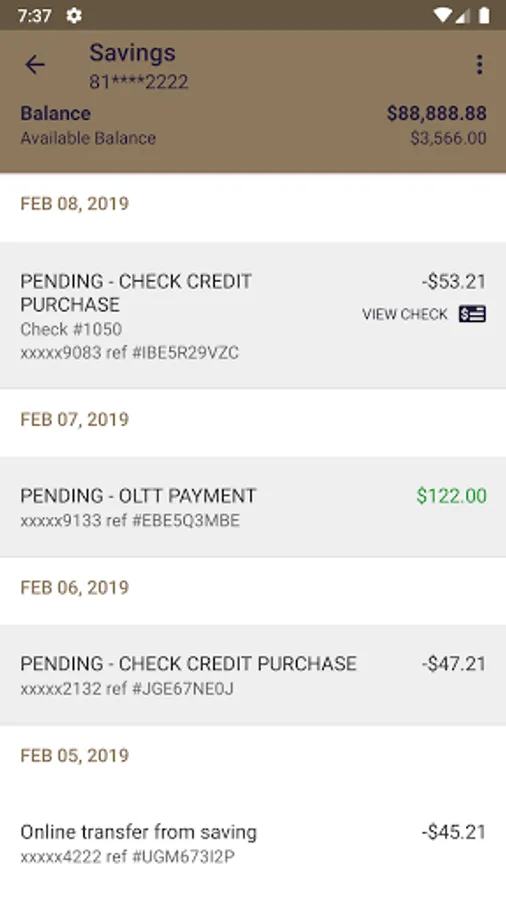This screenshot has height=900, width=506.
Task: Select the $122.00 payment amount
Action: 451,496
